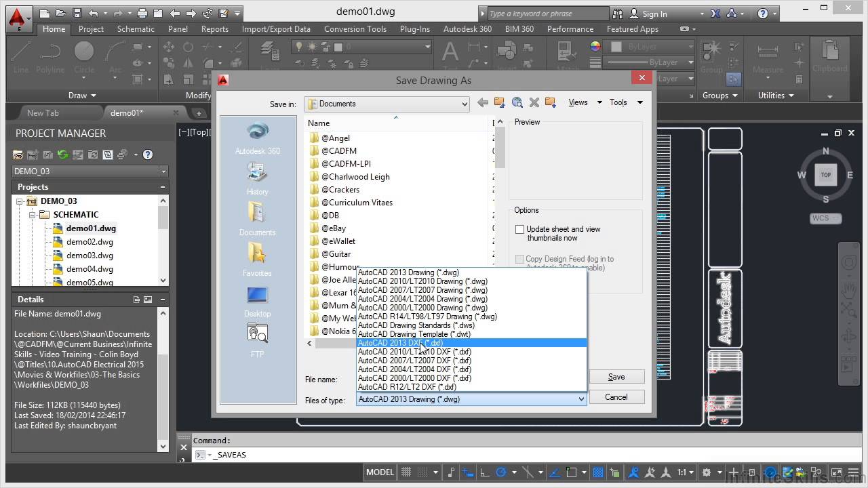Toggle object snap in status bar
Screen dimensions: 868x488
(571, 472)
